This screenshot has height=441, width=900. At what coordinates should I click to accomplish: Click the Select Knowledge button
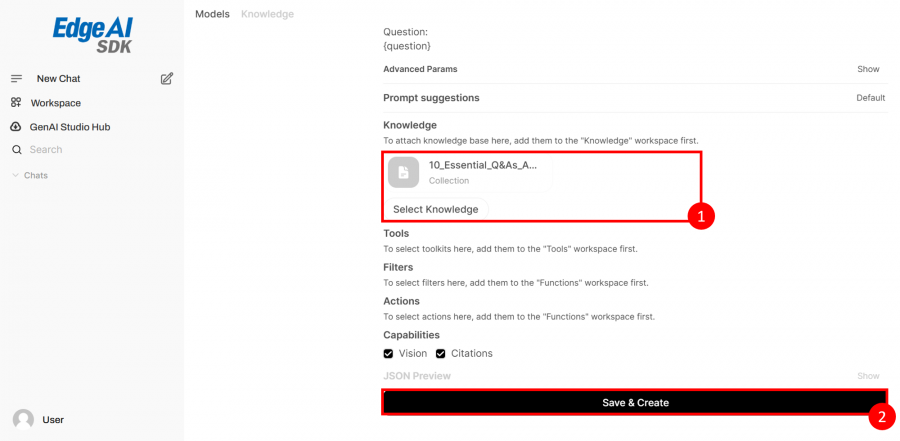click(x=435, y=209)
